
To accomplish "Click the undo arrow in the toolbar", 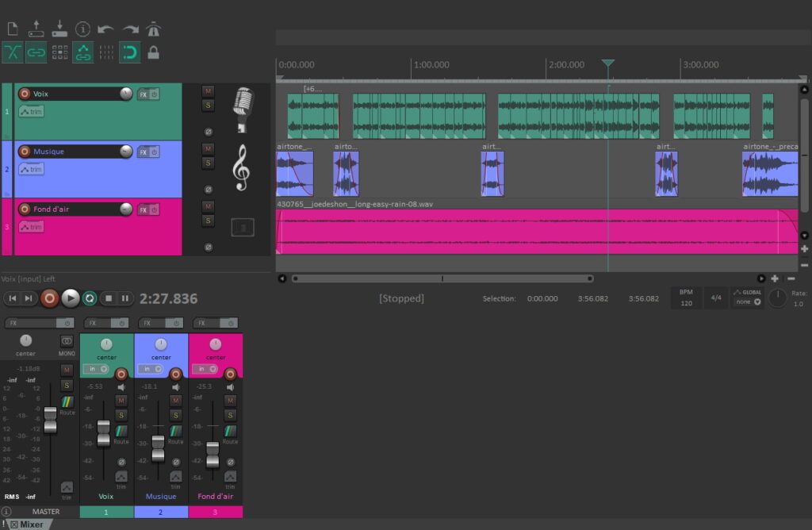I will pos(105,29).
